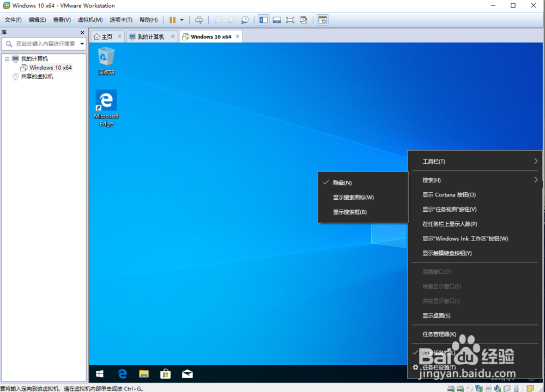Toggle 显示"任务视图"按钮(V) option
This screenshot has height=392, width=545.
[x=475, y=210]
